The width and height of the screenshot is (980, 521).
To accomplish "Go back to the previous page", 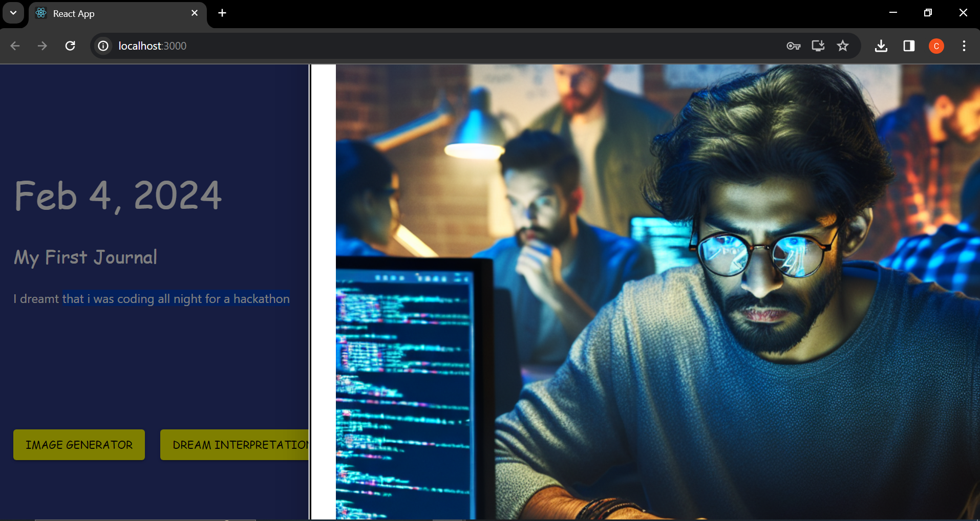I will [x=15, y=46].
